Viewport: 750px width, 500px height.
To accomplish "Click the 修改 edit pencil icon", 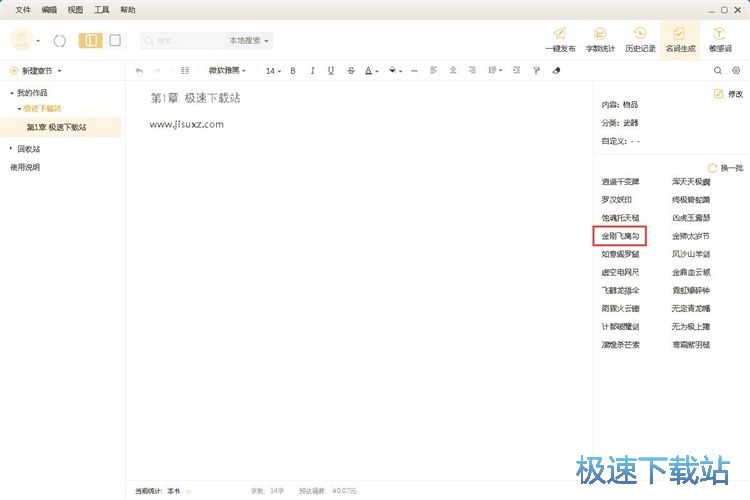I will [718, 94].
